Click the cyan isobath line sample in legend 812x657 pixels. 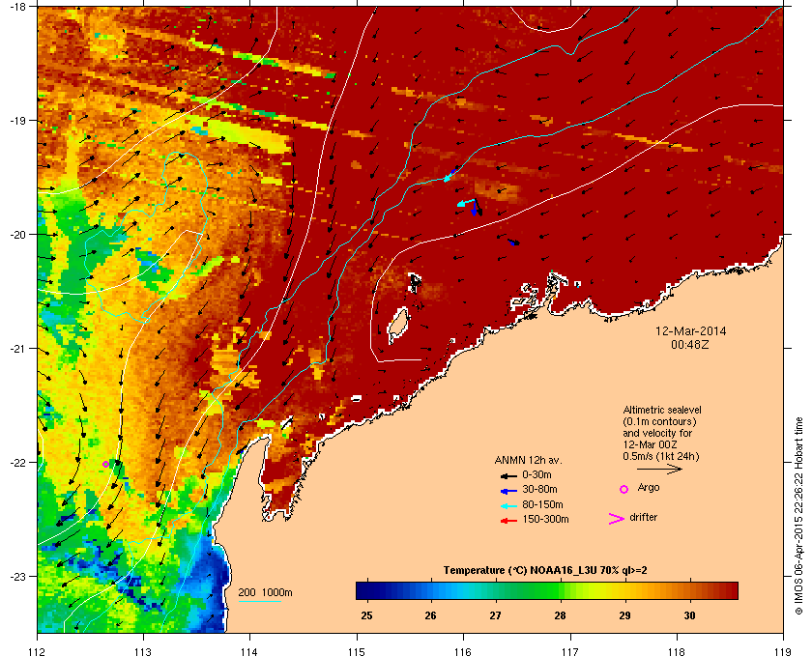(259, 601)
